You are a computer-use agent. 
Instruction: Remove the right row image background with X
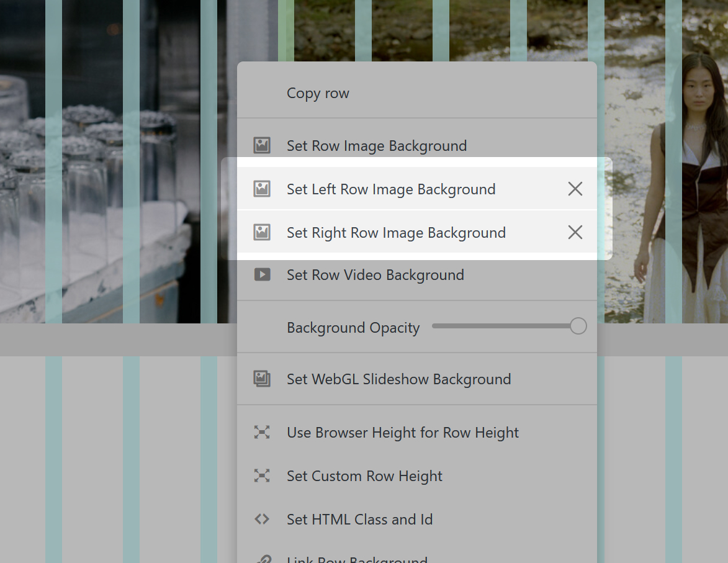click(x=575, y=233)
